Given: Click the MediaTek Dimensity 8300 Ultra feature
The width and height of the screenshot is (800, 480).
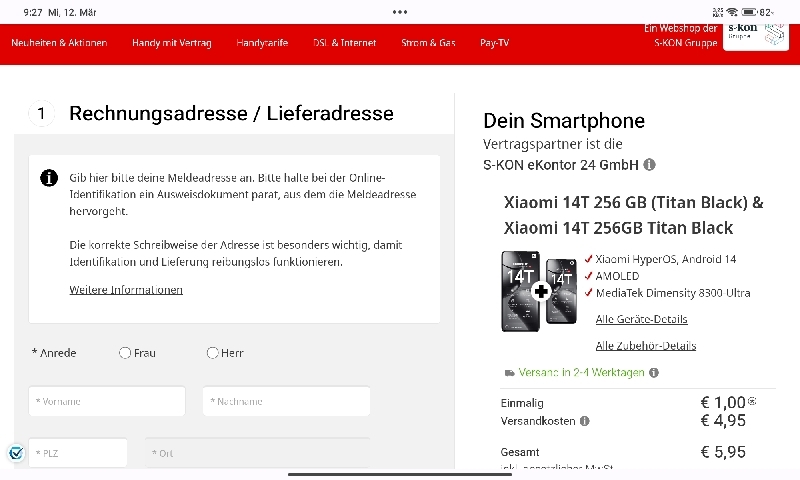Looking at the screenshot, I should tap(672, 293).
